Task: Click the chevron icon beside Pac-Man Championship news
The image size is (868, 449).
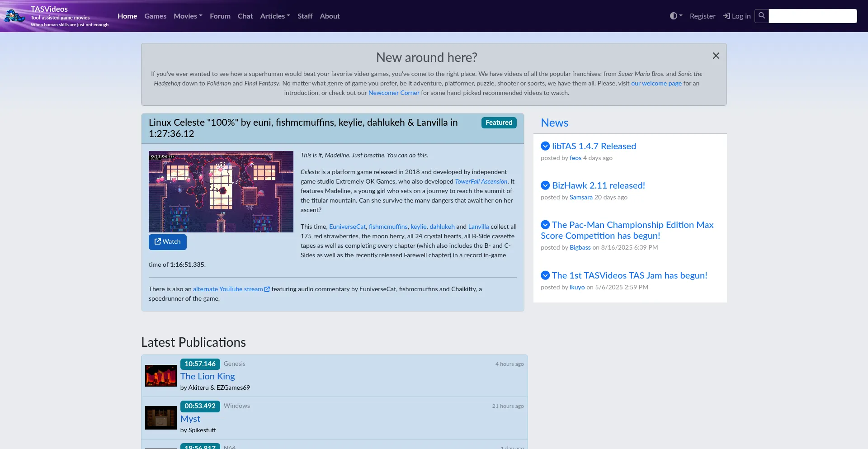Action: tap(545, 225)
